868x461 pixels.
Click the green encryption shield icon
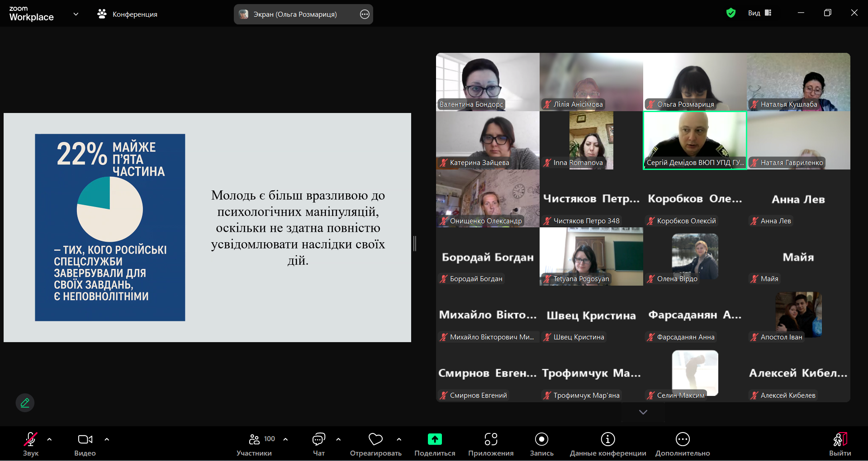pyautogui.click(x=731, y=13)
